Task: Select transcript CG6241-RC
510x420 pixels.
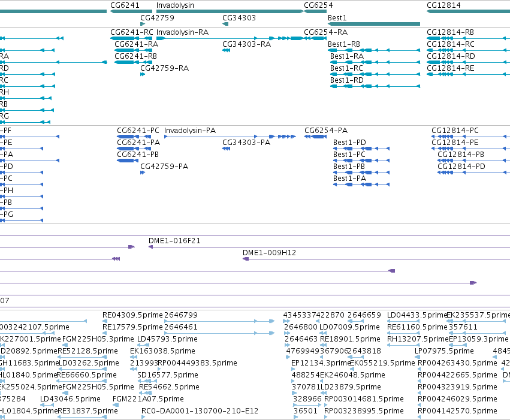Action: 131,38
